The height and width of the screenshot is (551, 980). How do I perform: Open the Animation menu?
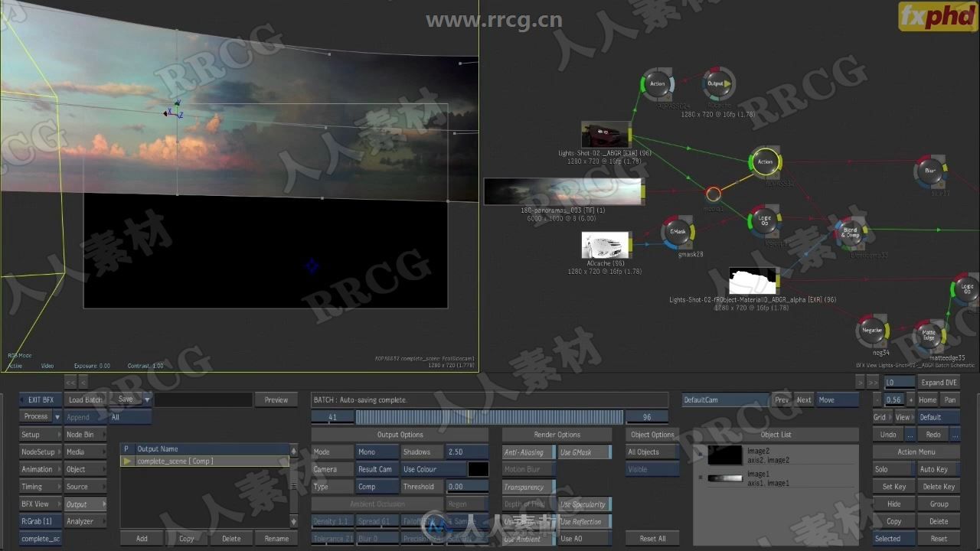point(41,469)
